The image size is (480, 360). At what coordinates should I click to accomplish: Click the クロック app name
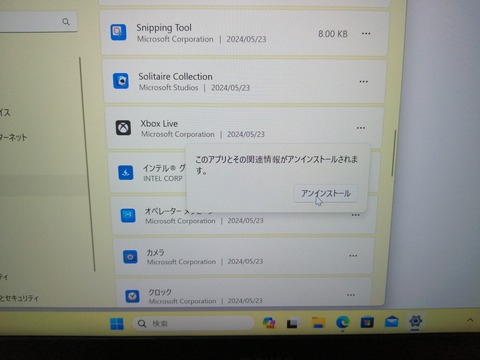tap(160, 292)
